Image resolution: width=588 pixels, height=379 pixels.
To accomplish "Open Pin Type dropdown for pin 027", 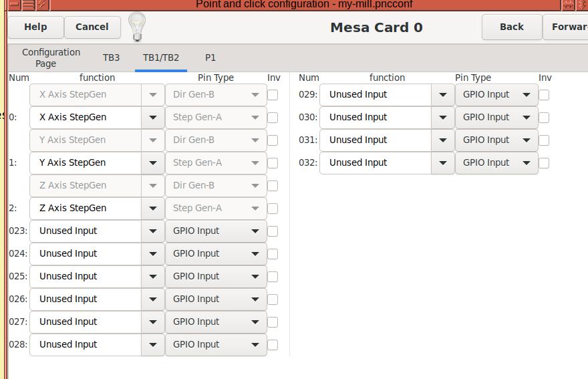I will point(216,322).
